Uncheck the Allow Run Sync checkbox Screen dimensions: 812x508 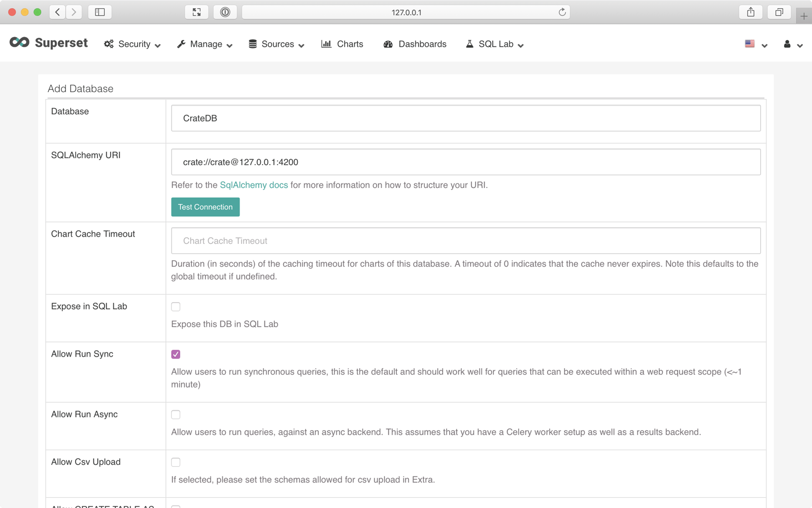[176, 354]
